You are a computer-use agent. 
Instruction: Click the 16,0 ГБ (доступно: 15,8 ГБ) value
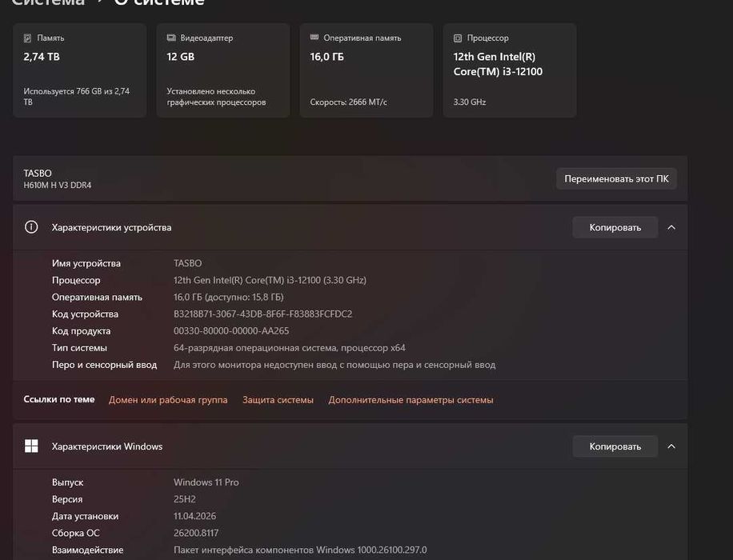228,298
